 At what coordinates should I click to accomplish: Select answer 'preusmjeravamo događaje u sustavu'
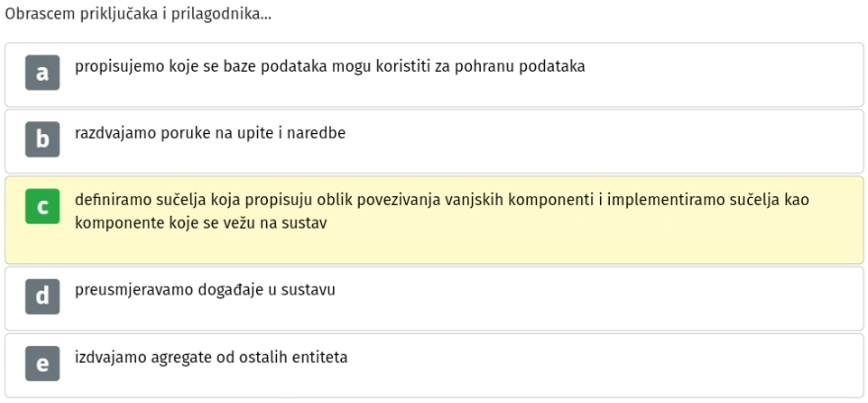205,290
